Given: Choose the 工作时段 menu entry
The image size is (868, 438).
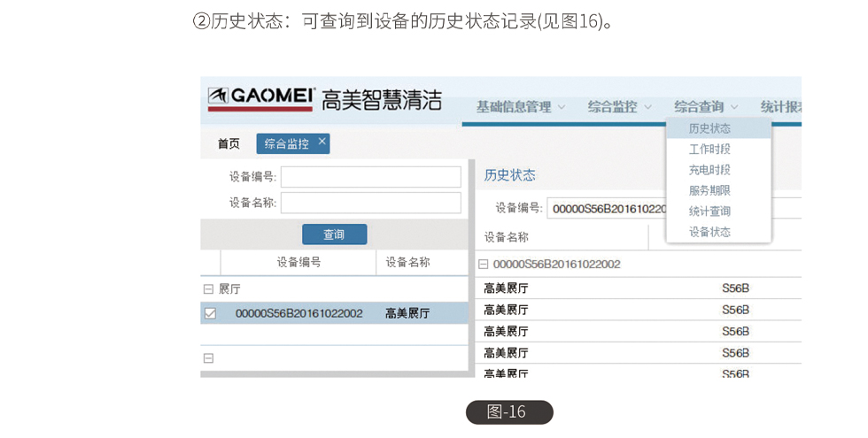Looking at the screenshot, I should tap(709, 150).
